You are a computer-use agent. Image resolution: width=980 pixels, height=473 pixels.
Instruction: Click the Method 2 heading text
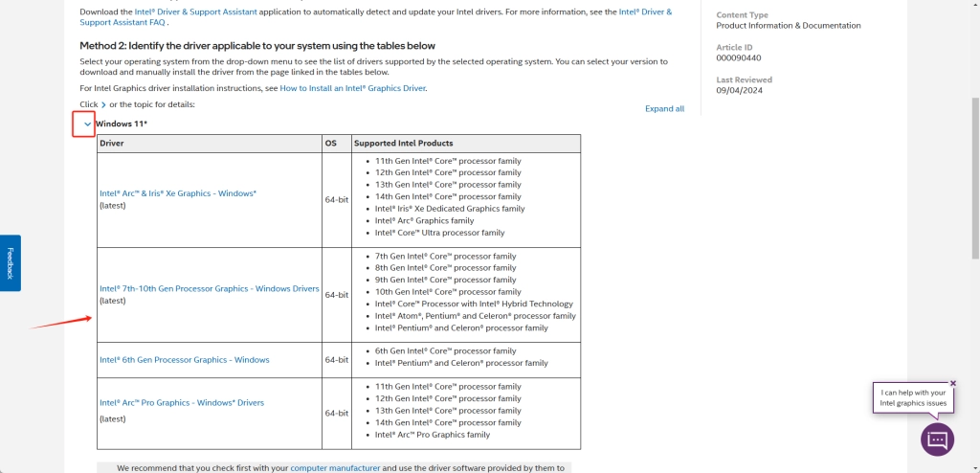257,46
